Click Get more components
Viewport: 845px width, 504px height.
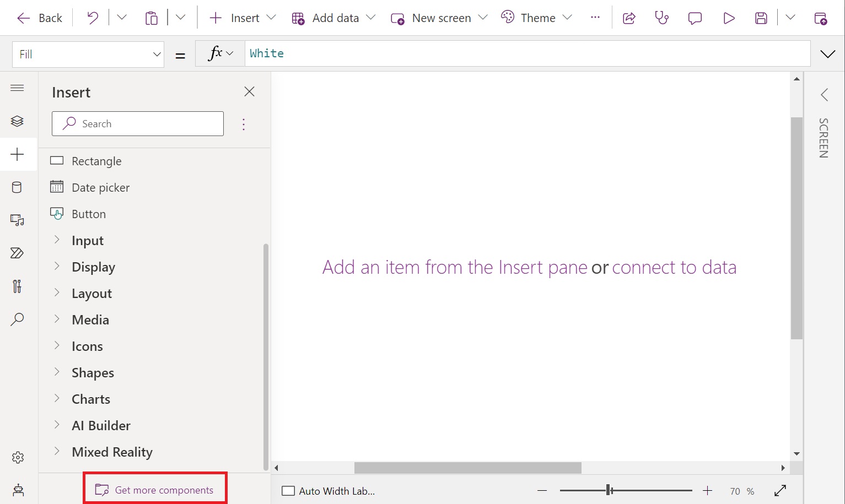click(x=155, y=489)
